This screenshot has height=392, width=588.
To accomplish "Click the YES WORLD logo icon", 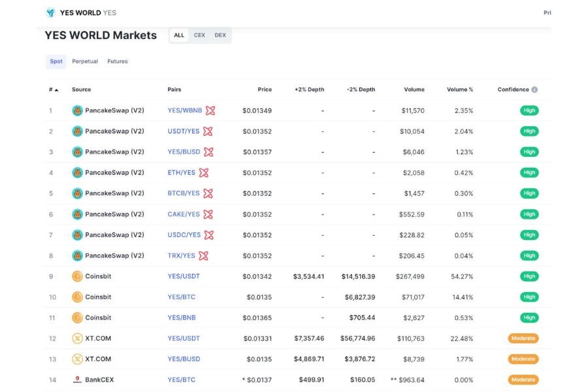I will tap(50, 12).
